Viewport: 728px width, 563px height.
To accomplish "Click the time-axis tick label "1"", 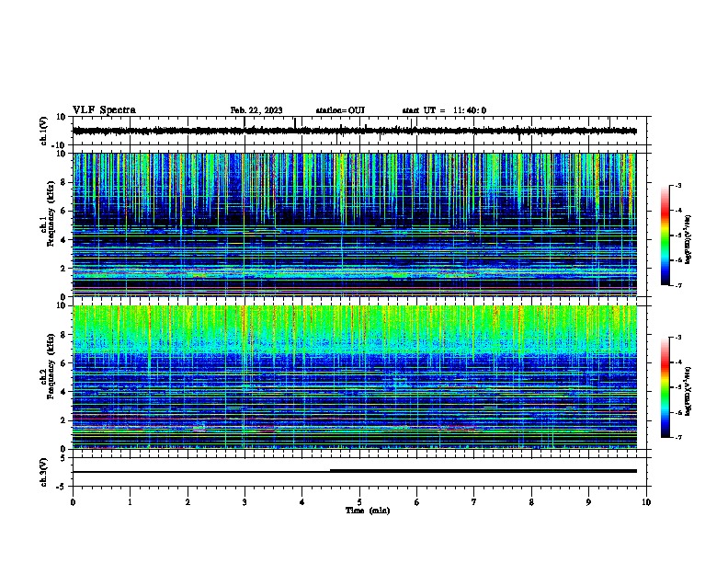I will (x=130, y=502).
